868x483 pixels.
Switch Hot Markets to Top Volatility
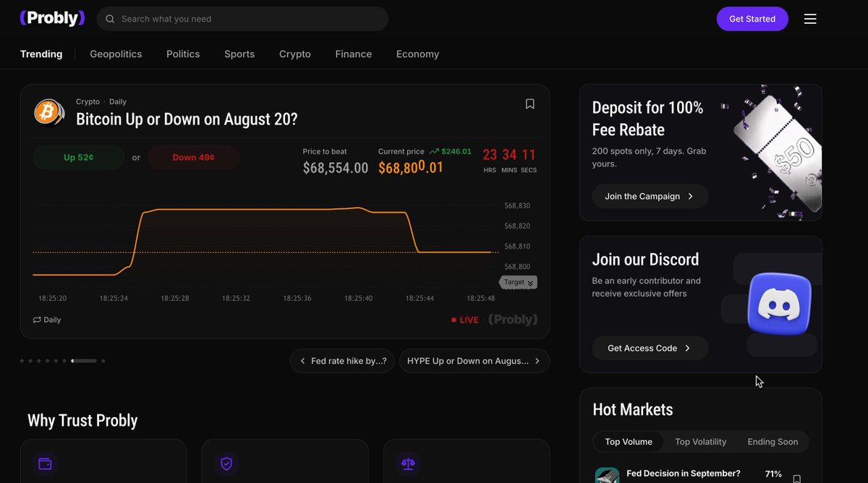700,442
